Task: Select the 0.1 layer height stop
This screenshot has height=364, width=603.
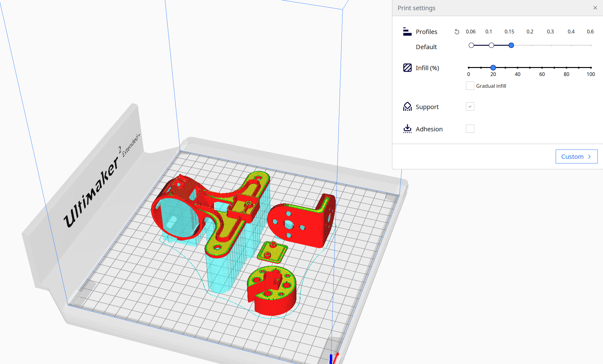Action: click(491, 45)
